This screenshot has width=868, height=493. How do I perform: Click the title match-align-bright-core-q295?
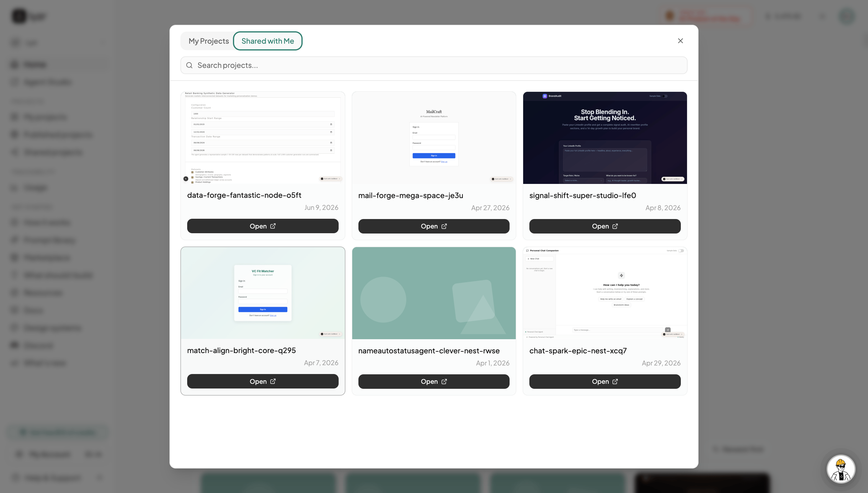(x=242, y=350)
